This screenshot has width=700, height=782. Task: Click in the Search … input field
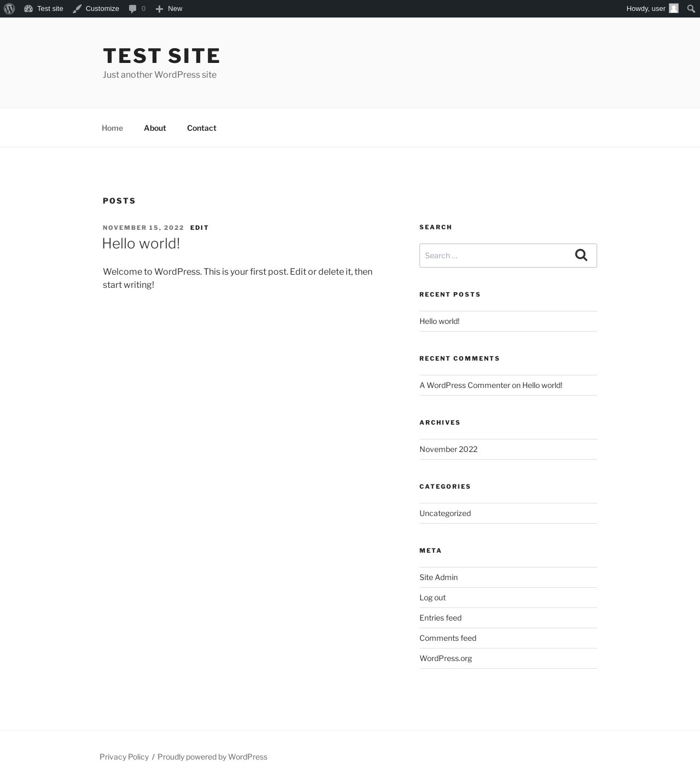click(x=493, y=256)
